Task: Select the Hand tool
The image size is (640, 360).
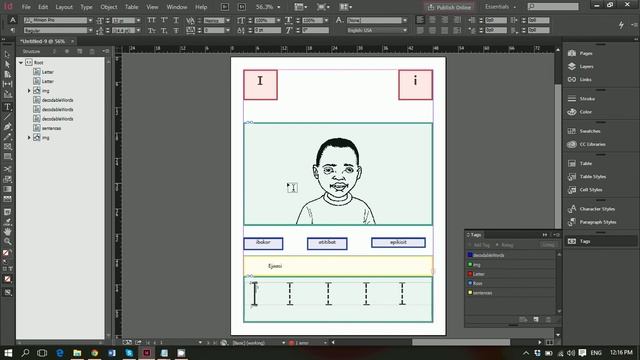Action: coord(7,231)
